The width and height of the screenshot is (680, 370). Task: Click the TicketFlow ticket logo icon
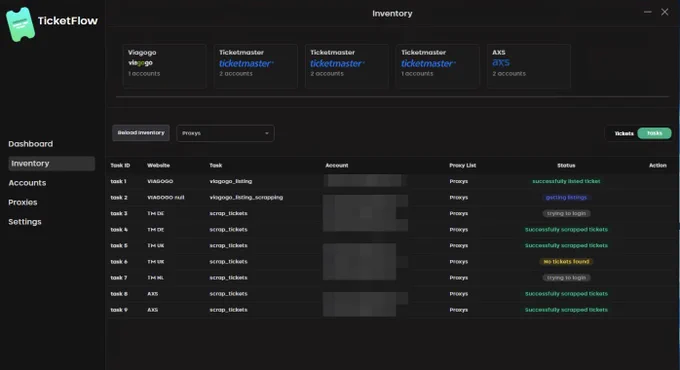pyautogui.click(x=20, y=24)
